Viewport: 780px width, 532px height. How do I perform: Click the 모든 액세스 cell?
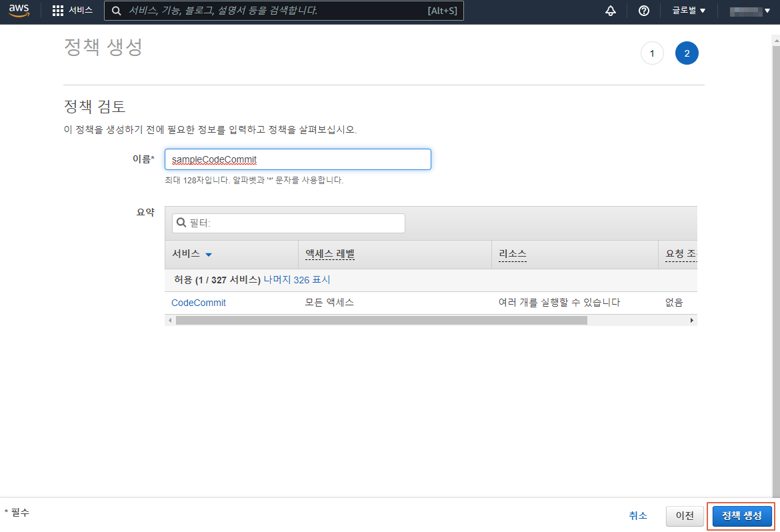329,303
